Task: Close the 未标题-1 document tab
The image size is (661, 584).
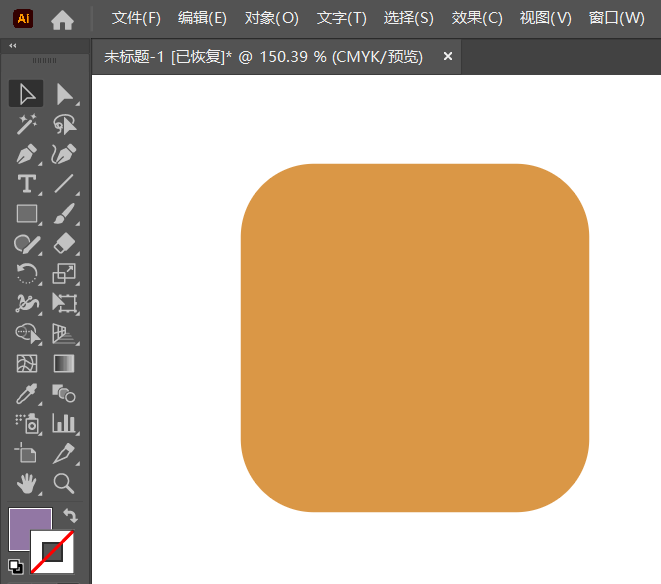Action: pos(448,56)
